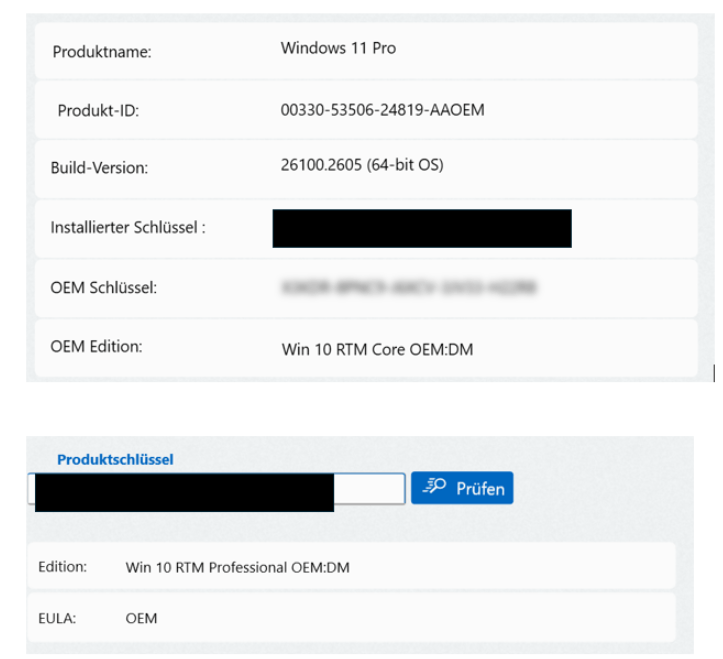This screenshot has width=723, height=659.
Task: Focus the Produktschlüssel input field
Action: click(x=216, y=488)
